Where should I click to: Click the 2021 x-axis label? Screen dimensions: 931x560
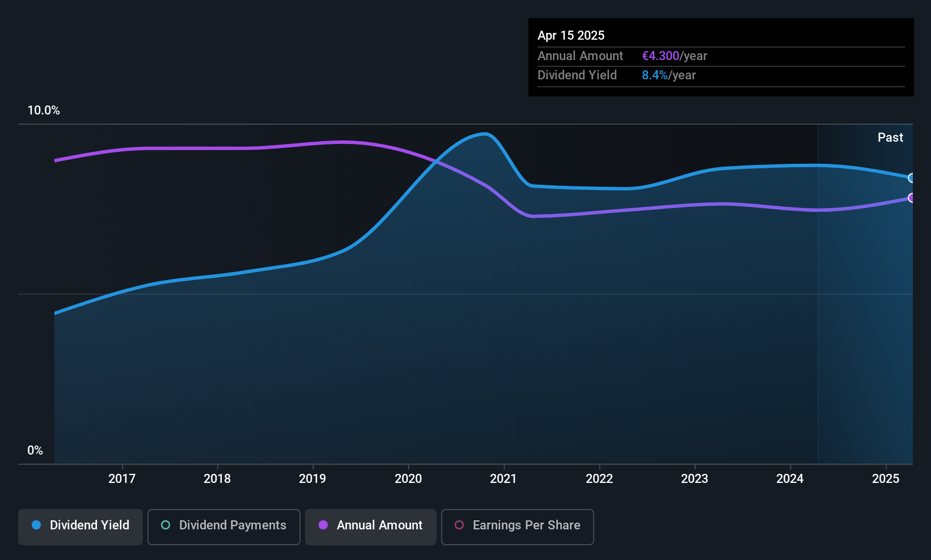coord(503,479)
